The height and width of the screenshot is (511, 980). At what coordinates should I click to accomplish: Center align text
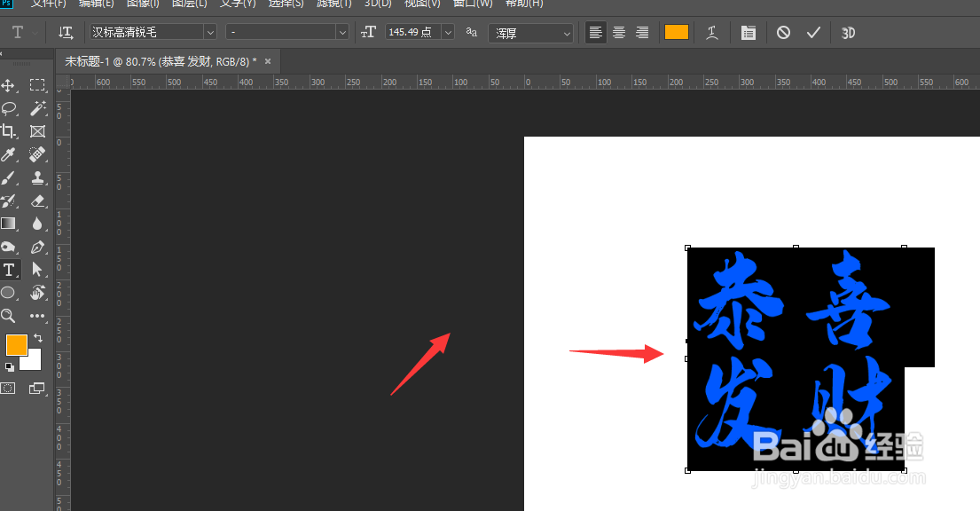coord(619,33)
